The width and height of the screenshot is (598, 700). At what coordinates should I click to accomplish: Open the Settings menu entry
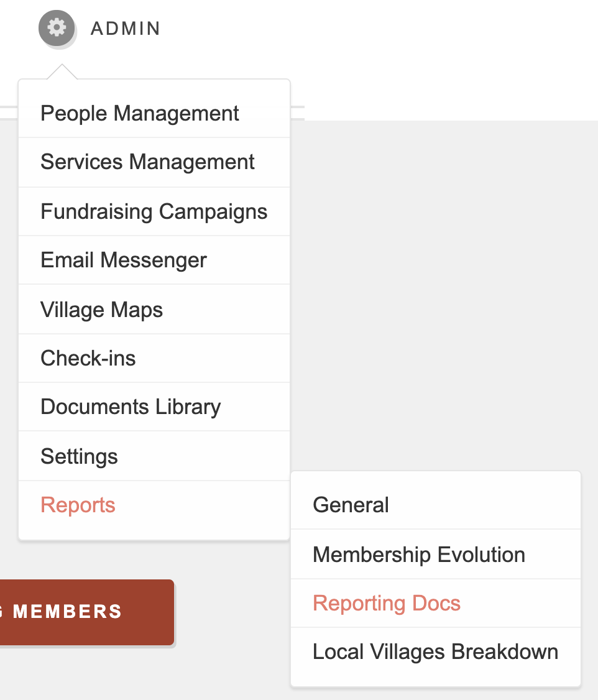coord(79,456)
